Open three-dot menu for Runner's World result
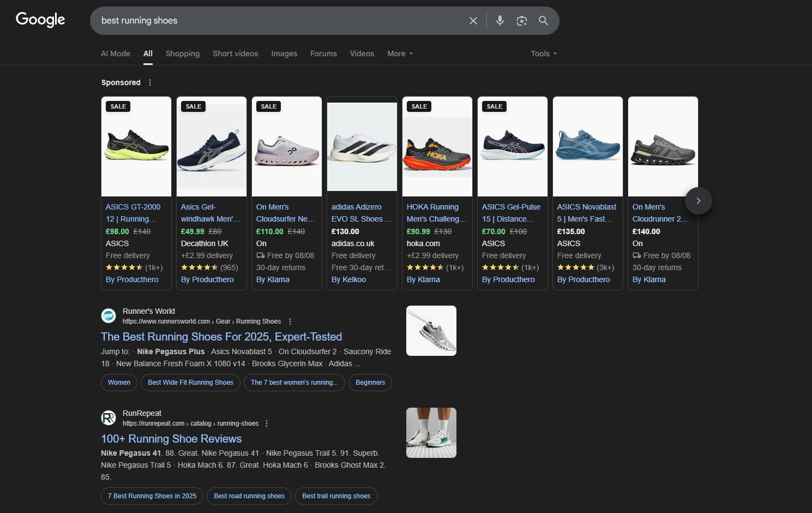 click(x=290, y=321)
